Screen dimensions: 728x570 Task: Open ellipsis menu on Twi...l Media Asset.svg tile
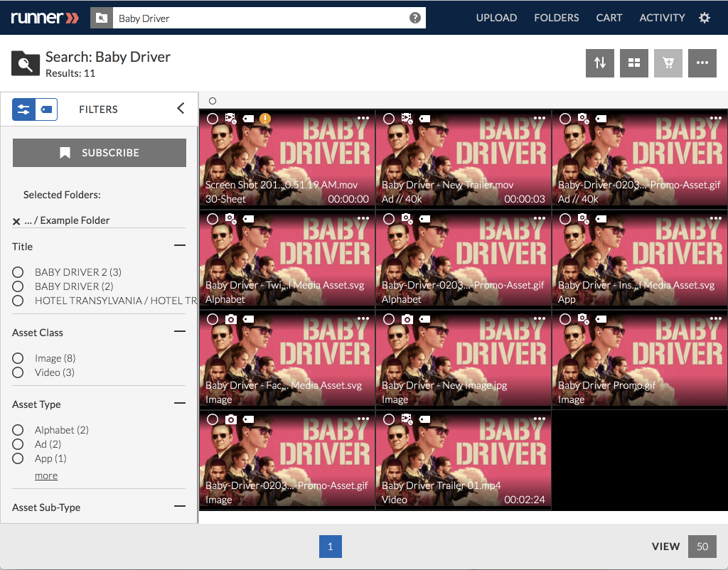363,218
